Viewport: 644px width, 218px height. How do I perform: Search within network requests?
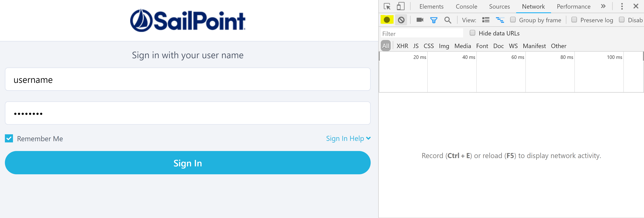pos(448,20)
